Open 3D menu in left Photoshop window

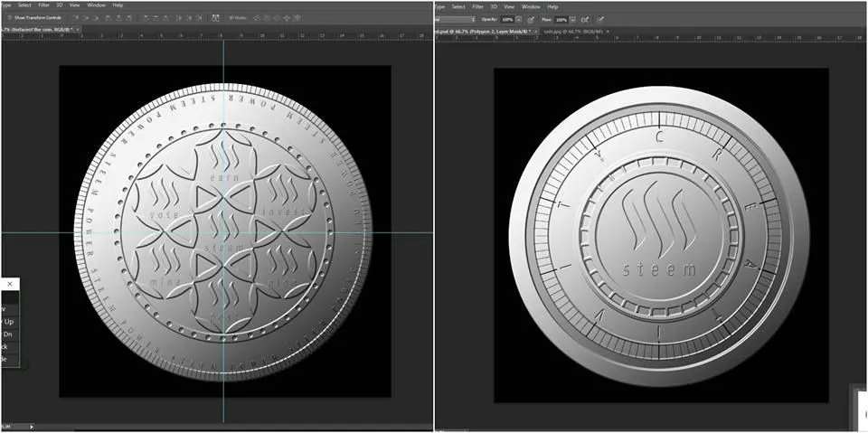tap(59, 5)
